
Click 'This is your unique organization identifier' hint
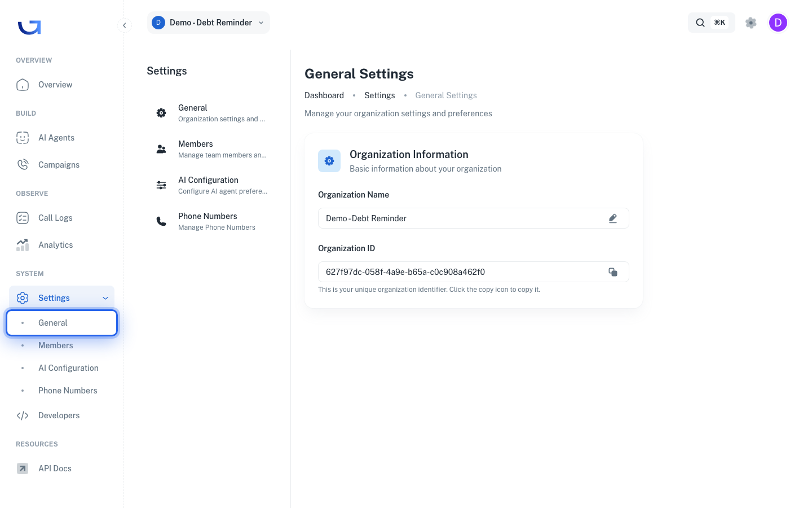pyautogui.click(x=429, y=290)
